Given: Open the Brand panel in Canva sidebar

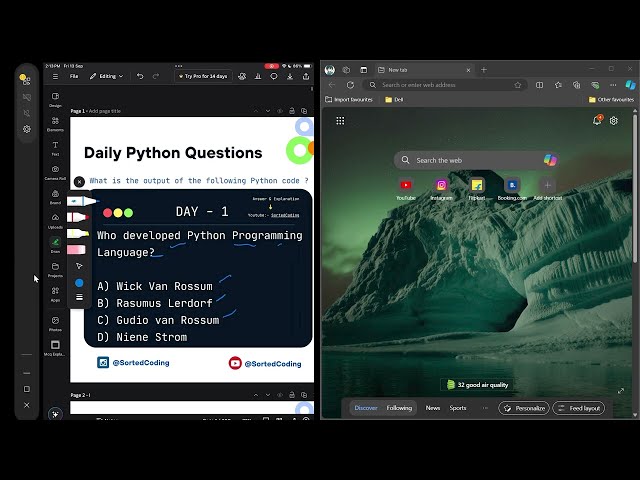Looking at the screenshot, I should click(x=55, y=196).
